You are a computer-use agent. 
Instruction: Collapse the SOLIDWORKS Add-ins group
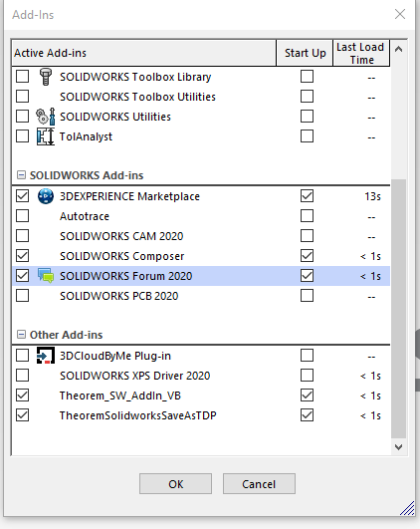pyautogui.click(x=21, y=175)
